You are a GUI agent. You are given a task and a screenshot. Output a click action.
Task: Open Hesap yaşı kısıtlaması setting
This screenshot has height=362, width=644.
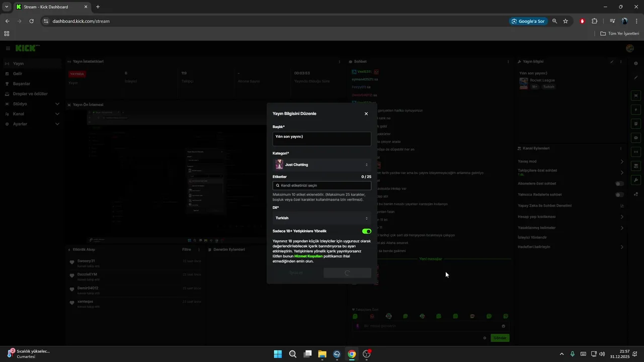pyautogui.click(x=571, y=217)
